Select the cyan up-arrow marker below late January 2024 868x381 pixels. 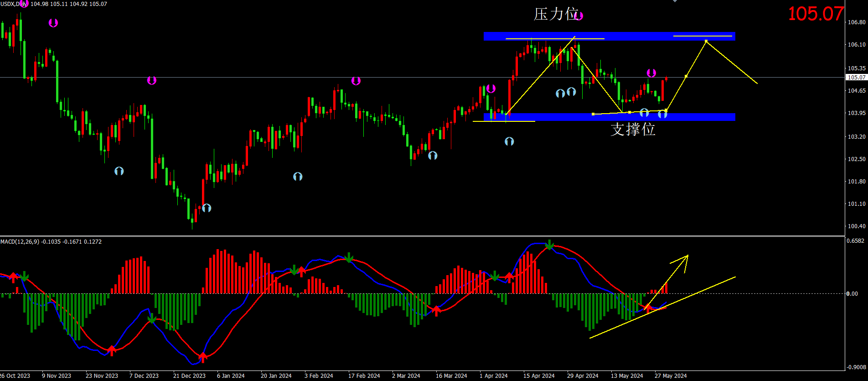tap(298, 177)
